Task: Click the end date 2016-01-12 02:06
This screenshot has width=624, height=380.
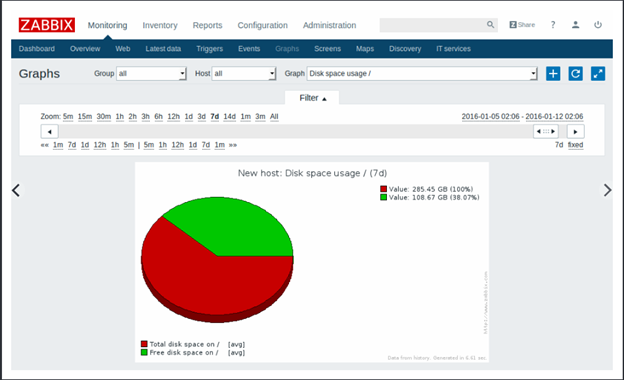Action: coord(554,117)
